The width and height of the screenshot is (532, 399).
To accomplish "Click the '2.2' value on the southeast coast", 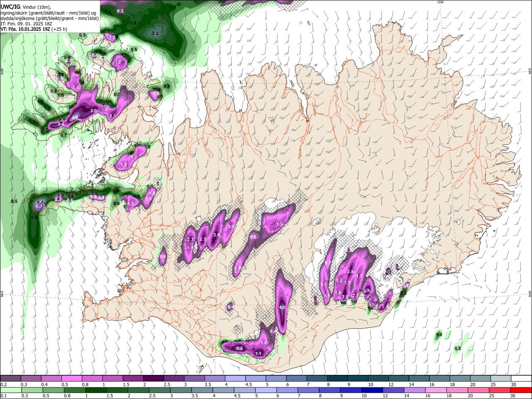I will pyautogui.click(x=403, y=293).
